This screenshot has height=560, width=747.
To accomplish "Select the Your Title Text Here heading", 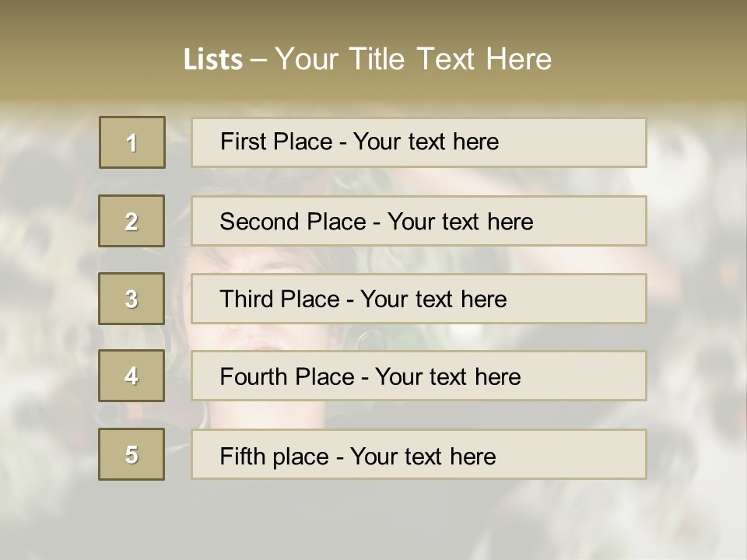I will coord(413,59).
